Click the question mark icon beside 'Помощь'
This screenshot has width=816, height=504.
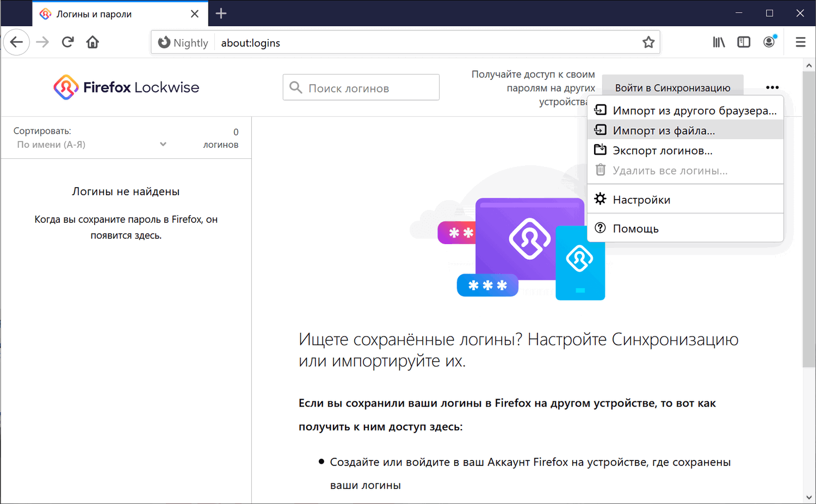pos(600,228)
